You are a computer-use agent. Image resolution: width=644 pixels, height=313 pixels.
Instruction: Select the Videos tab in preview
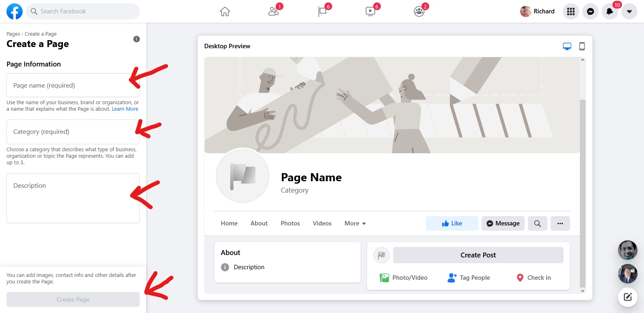(x=322, y=223)
